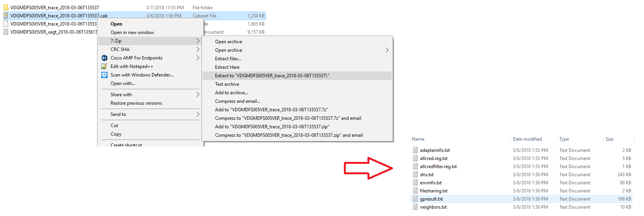The height and width of the screenshot is (216, 644).
Task: Expand the CRC SHA submenu arrow
Action: pos(198,49)
